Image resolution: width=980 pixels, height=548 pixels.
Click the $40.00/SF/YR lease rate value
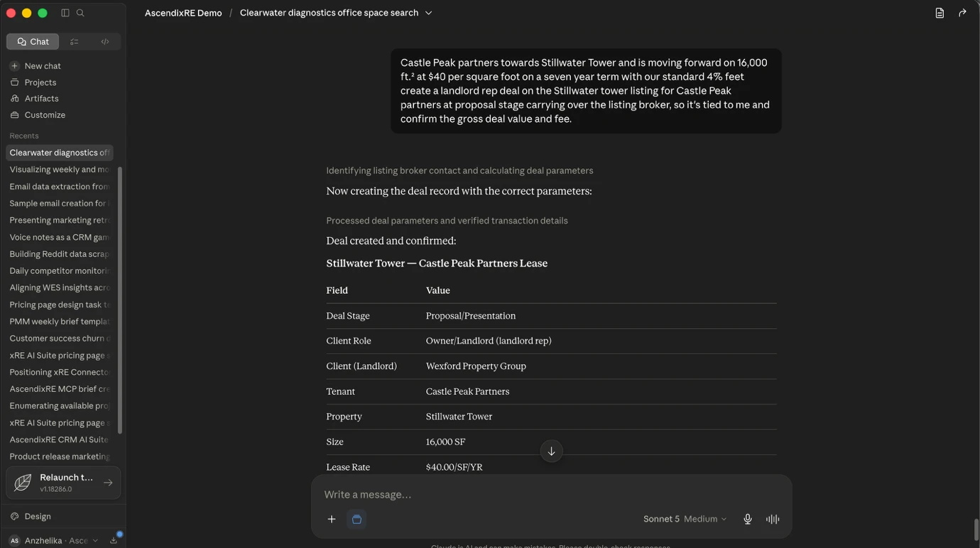point(454,467)
